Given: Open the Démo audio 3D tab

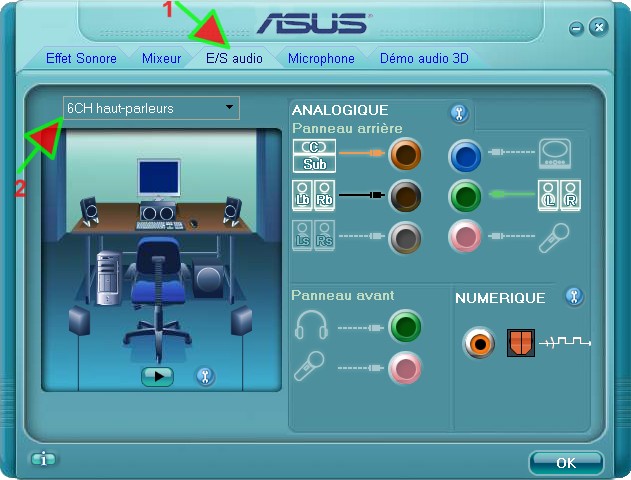Looking at the screenshot, I should tap(424, 58).
